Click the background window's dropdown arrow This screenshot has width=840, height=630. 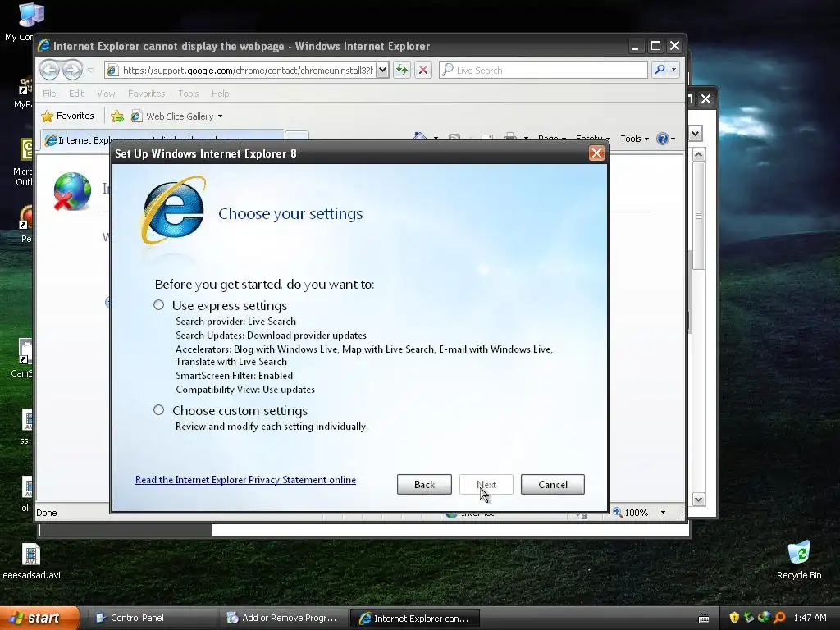pyautogui.click(x=696, y=133)
